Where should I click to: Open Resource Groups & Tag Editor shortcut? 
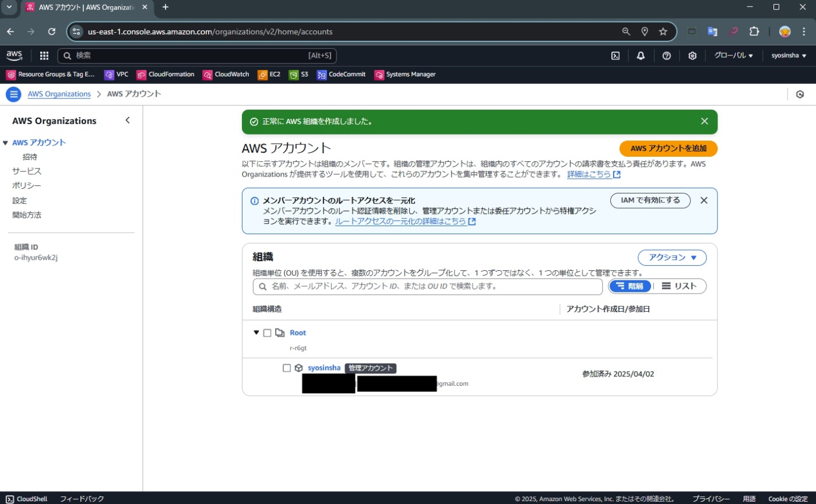(x=51, y=75)
